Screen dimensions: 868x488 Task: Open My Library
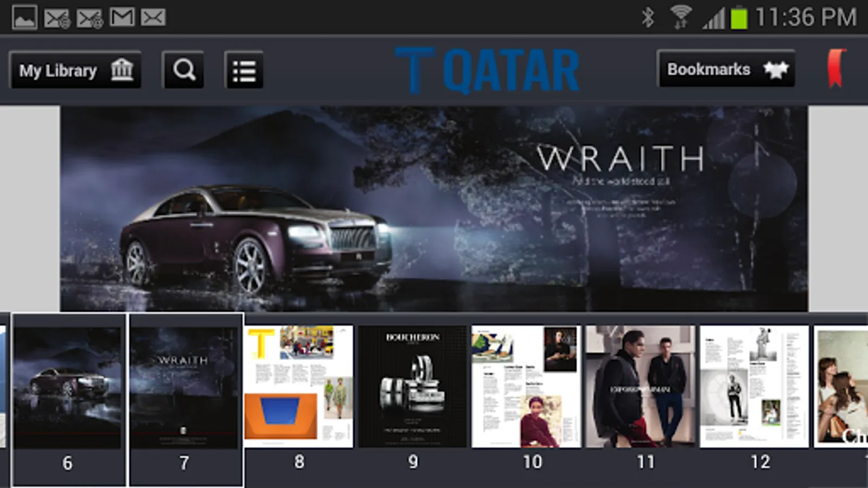pos(75,70)
